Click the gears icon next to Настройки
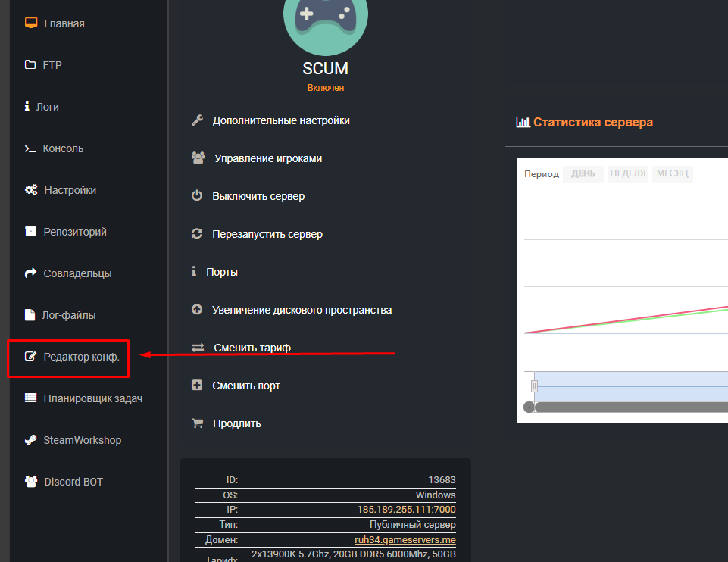 (x=30, y=190)
